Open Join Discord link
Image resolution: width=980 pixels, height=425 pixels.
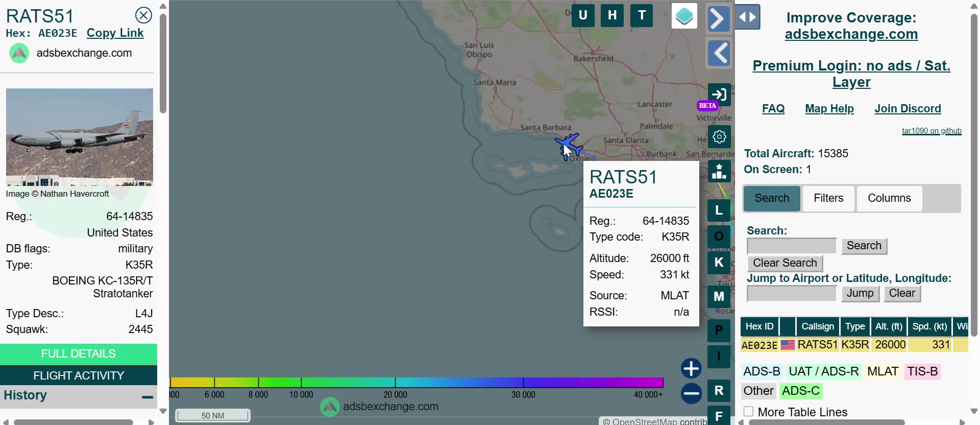pos(908,109)
